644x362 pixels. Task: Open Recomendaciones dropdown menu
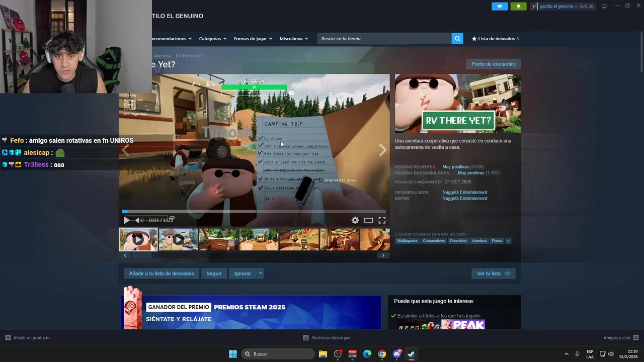click(172, 39)
